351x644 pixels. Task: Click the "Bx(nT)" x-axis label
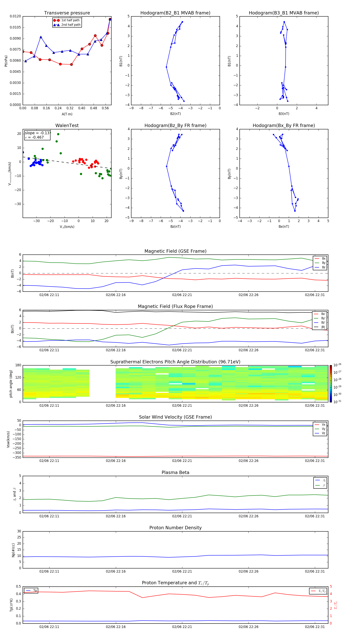[x=284, y=227]
